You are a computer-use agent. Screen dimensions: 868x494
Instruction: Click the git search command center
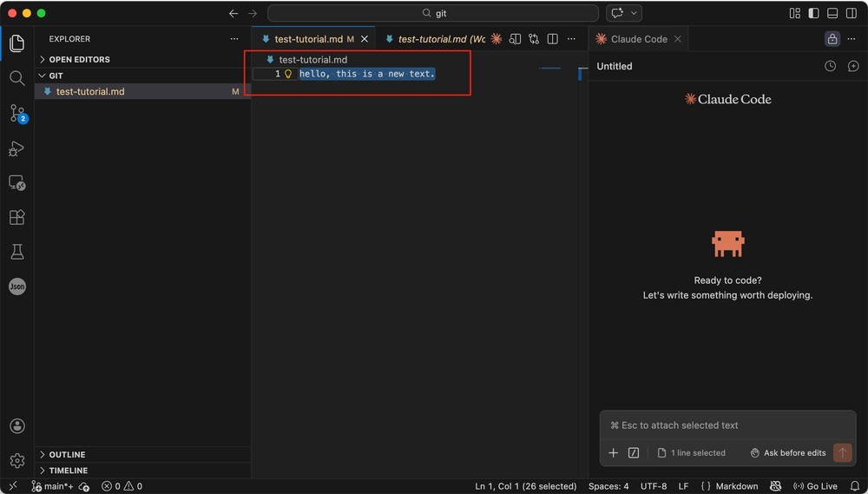pyautogui.click(x=433, y=13)
